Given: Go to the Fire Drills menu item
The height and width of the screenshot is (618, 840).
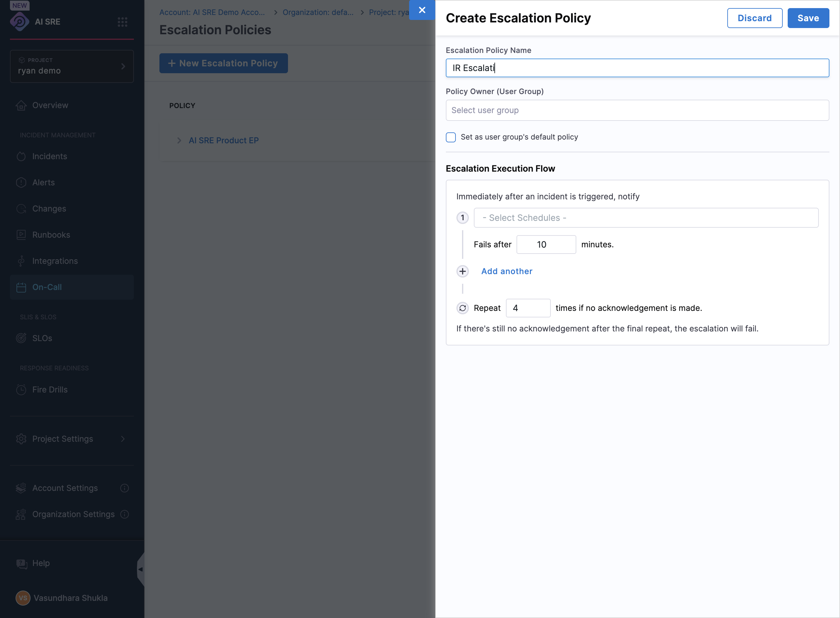Looking at the screenshot, I should pos(72,389).
